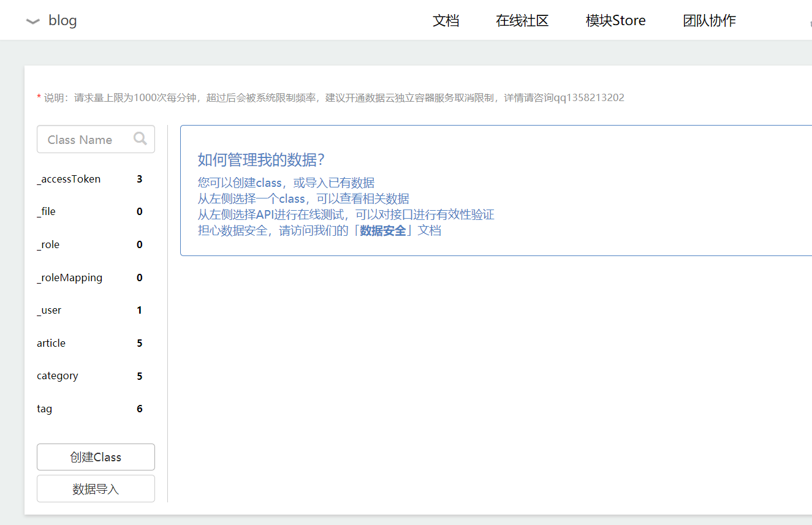
Task: Open the 文档 menu item
Action: [x=446, y=21]
